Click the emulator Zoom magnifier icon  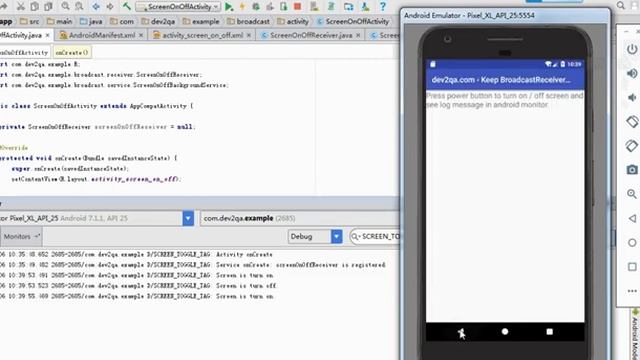pos(632,194)
